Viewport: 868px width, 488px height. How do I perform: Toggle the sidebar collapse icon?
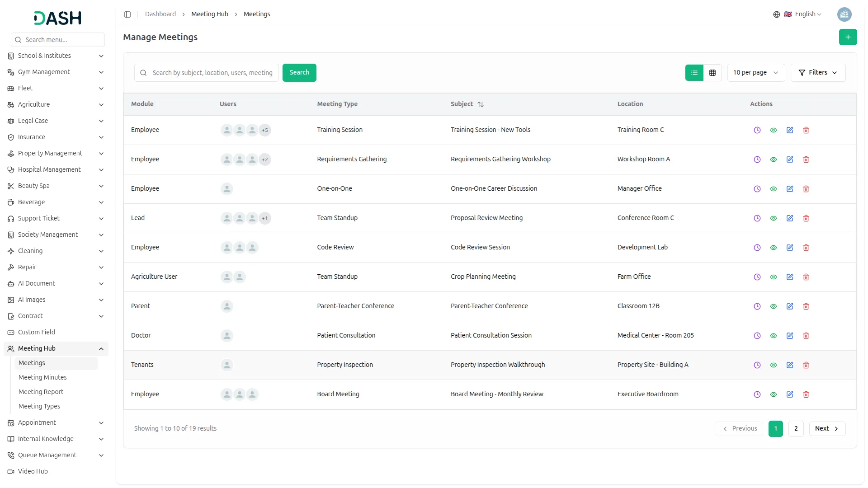(x=127, y=14)
